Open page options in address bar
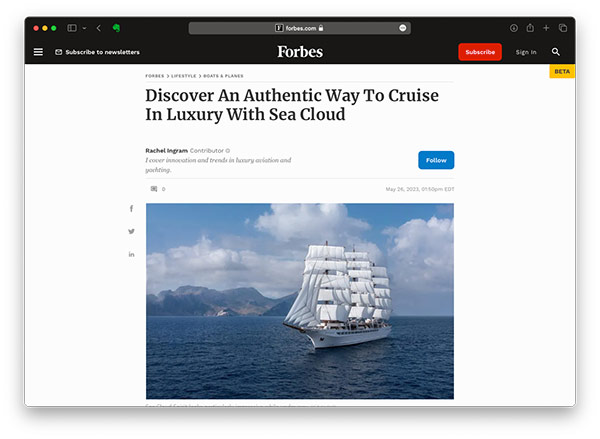Image resolution: width=600 pixels, height=439 pixels. (x=403, y=28)
